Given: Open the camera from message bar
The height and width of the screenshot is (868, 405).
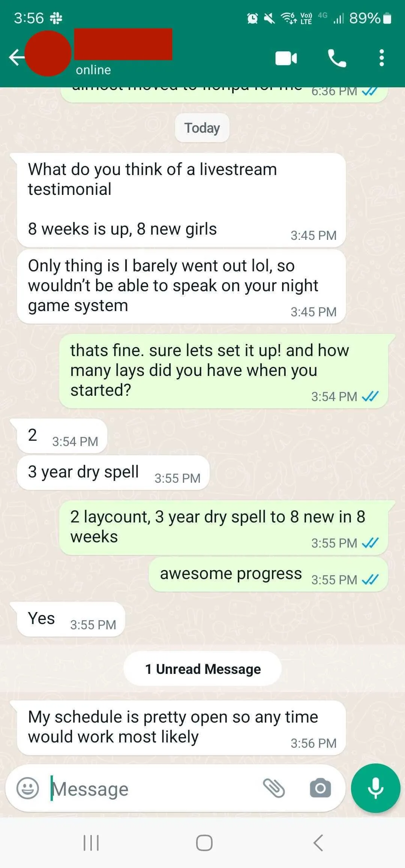Looking at the screenshot, I should tap(320, 788).
